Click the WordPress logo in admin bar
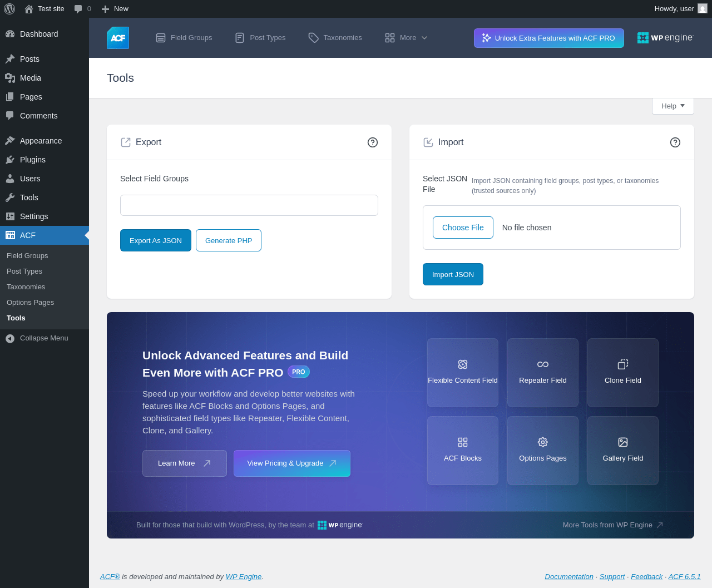 9,9
